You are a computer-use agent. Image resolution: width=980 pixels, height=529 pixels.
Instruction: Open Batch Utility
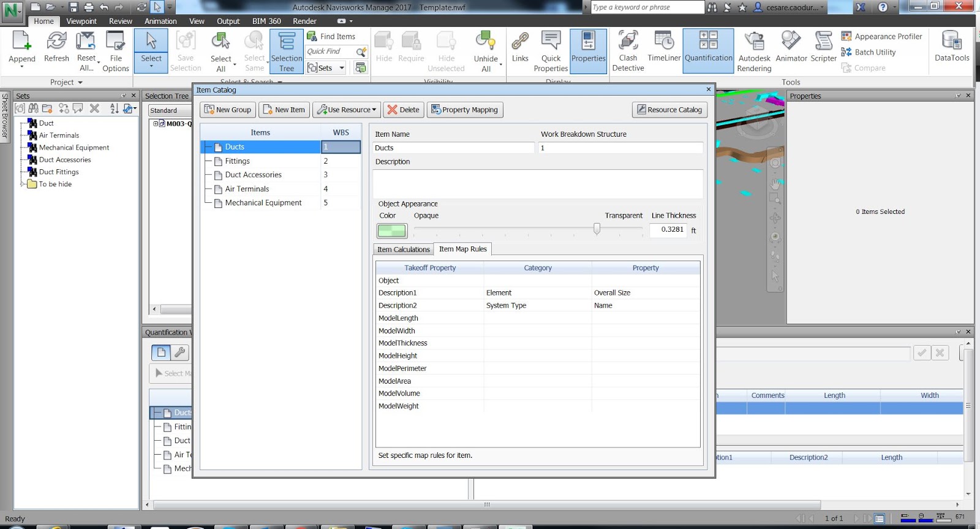(869, 52)
